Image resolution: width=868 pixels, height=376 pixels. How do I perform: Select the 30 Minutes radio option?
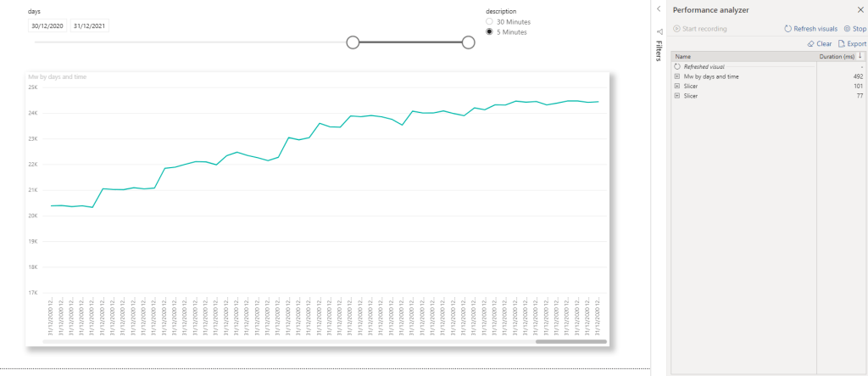pyautogui.click(x=490, y=21)
